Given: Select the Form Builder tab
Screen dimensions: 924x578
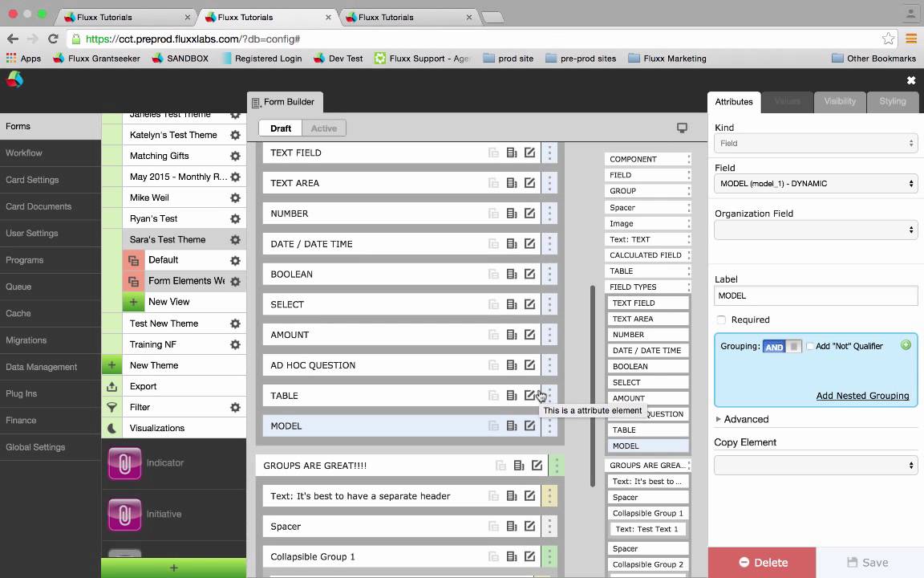Looking at the screenshot, I should pyautogui.click(x=285, y=102).
